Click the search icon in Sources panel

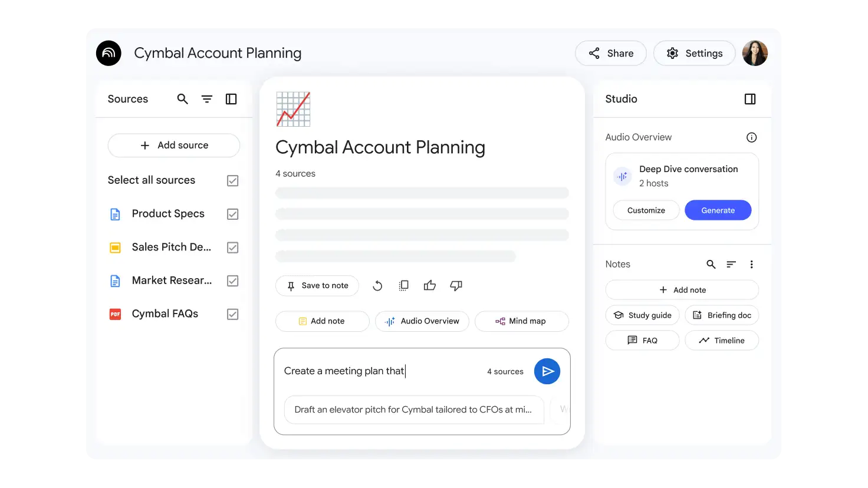click(183, 99)
